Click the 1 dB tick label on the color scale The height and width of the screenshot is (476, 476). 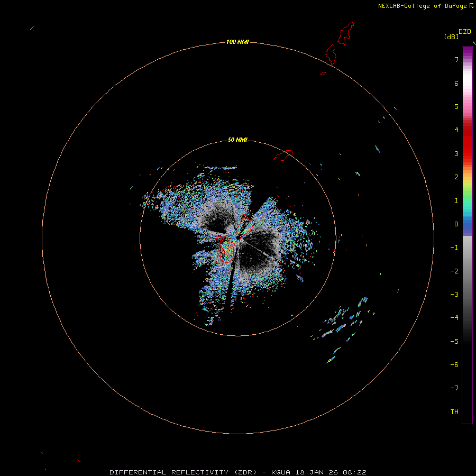pos(456,200)
